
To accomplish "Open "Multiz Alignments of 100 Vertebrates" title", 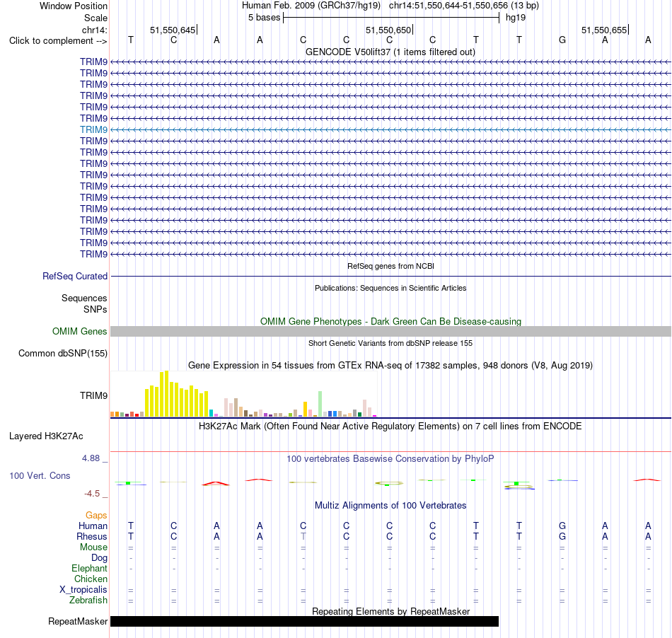I will click(x=390, y=506).
